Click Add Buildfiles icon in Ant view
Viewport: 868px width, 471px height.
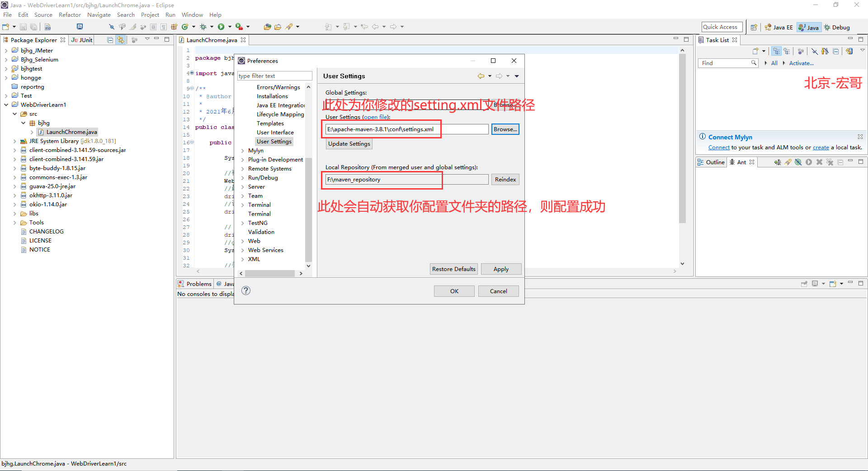(778, 162)
